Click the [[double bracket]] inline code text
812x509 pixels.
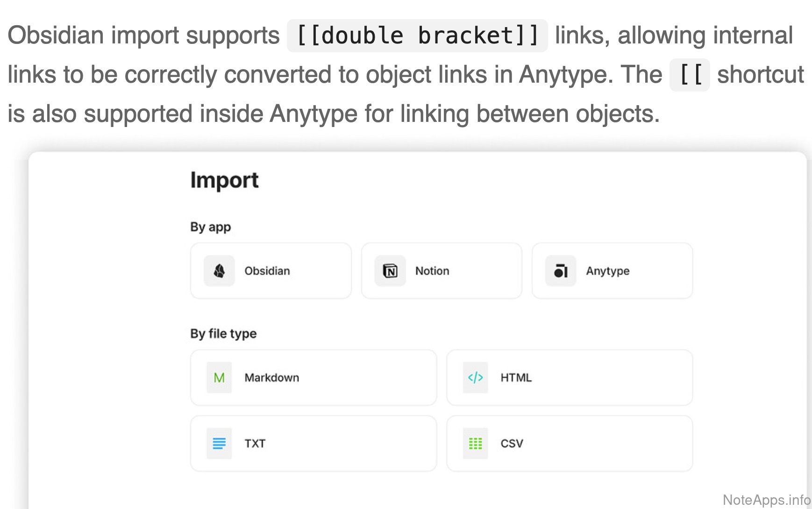pos(417,36)
